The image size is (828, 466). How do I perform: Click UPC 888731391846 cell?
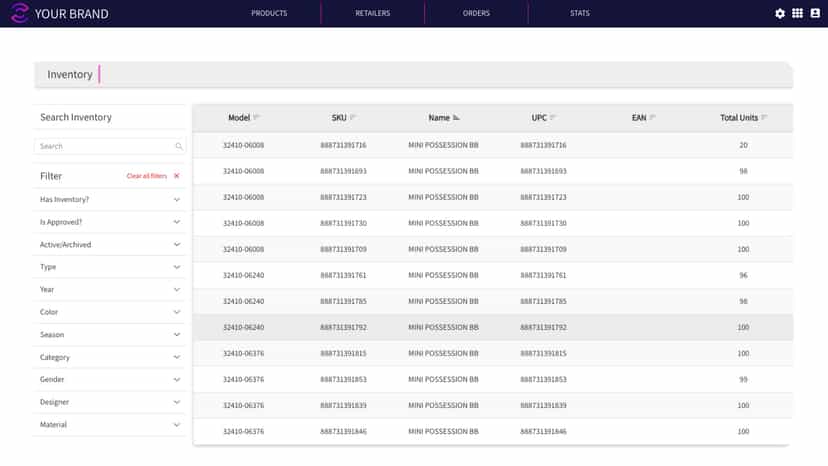coord(543,432)
